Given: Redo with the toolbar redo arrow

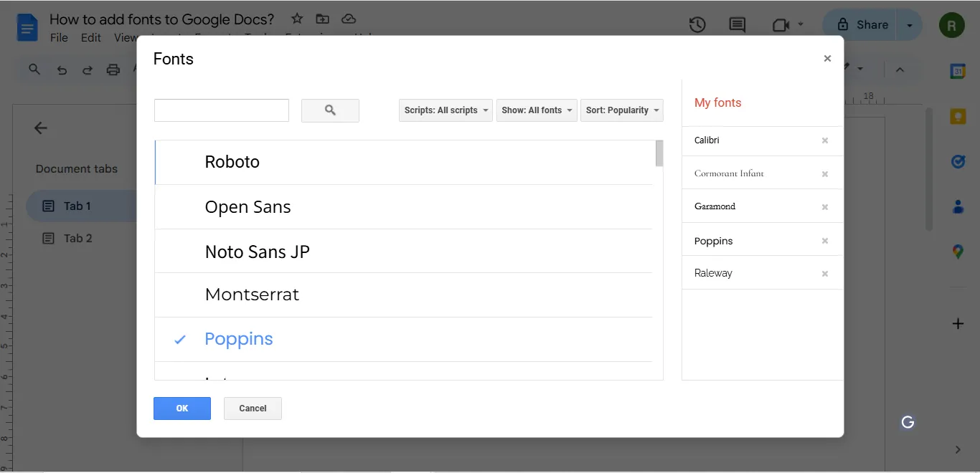Looking at the screenshot, I should click(x=87, y=70).
